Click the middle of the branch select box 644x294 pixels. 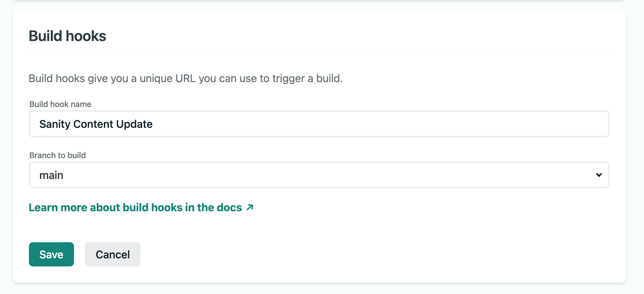tap(319, 175)
